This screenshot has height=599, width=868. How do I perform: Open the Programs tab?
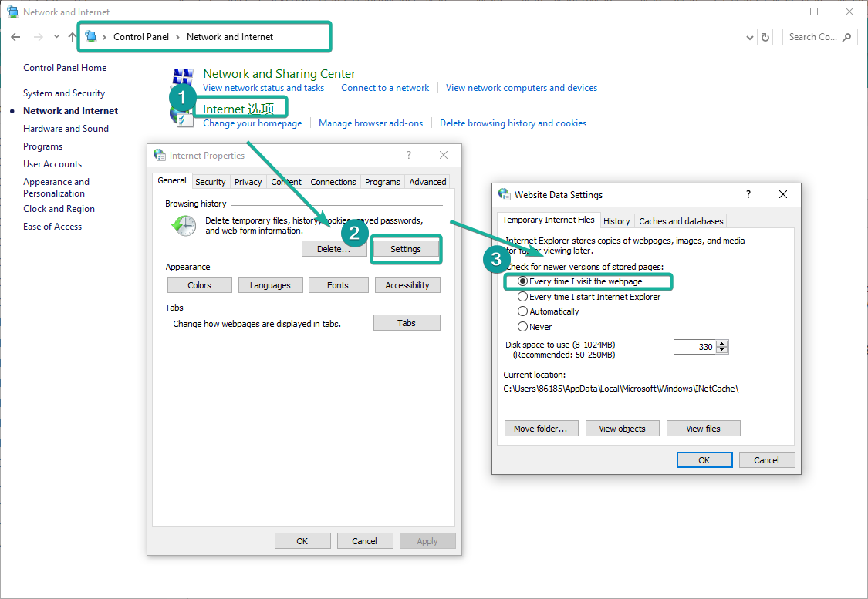(383, 182)
